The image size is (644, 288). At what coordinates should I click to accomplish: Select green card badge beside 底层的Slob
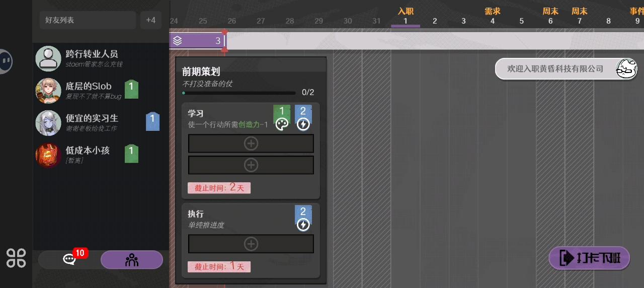pos(131,89)
